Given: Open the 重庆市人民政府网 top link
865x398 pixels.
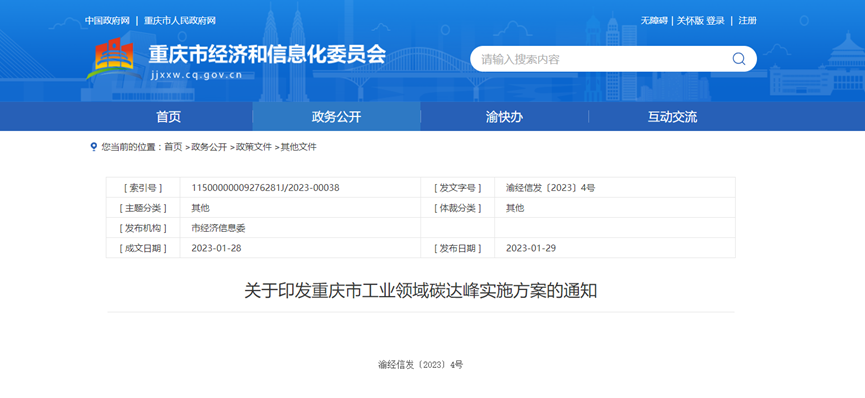Looking at the screenshot, I should pyautogui.click(x=180, y=21).
